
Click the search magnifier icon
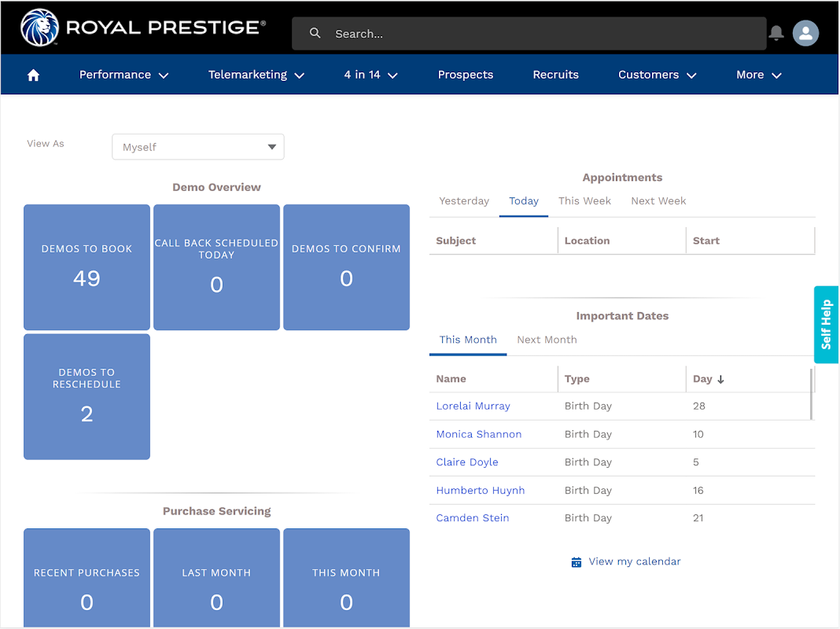315,33
